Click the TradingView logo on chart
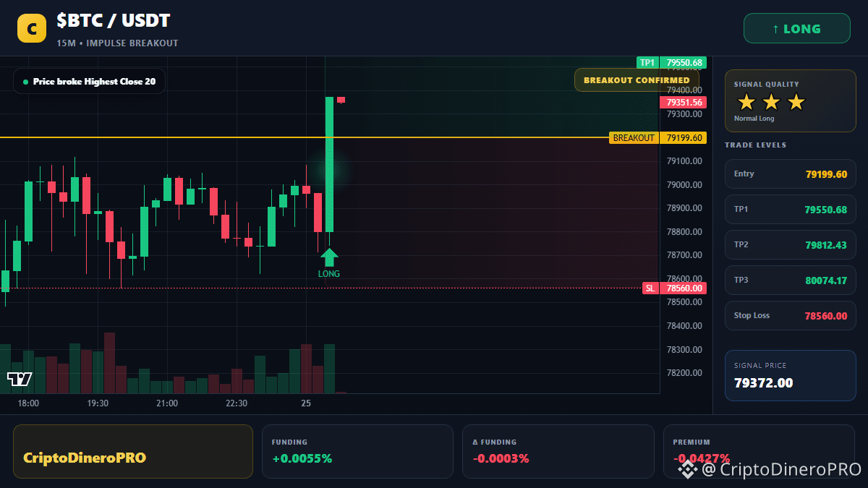This screenshot has width=868, height=488. click(x=20, y=379)
